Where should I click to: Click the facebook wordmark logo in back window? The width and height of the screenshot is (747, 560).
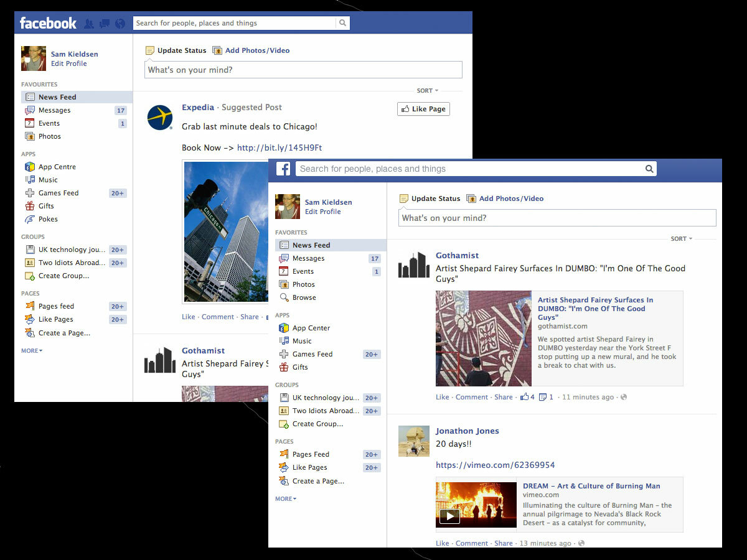pyautogui.click(x=48, y=23)
